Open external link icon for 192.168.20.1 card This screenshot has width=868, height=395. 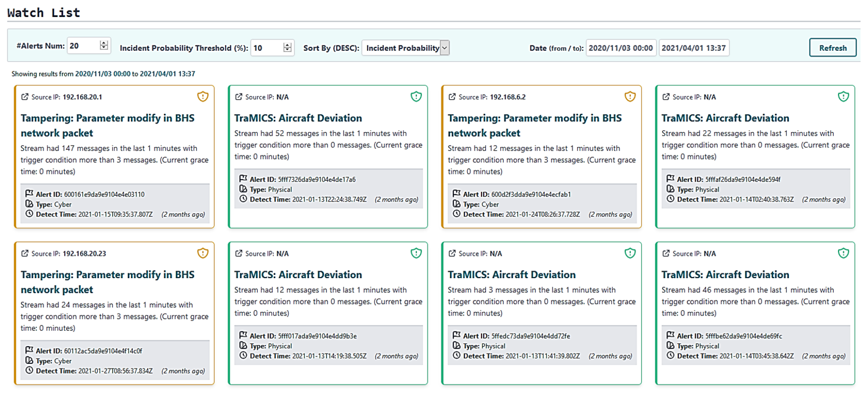pyautogui.click(x=25, y=97)
